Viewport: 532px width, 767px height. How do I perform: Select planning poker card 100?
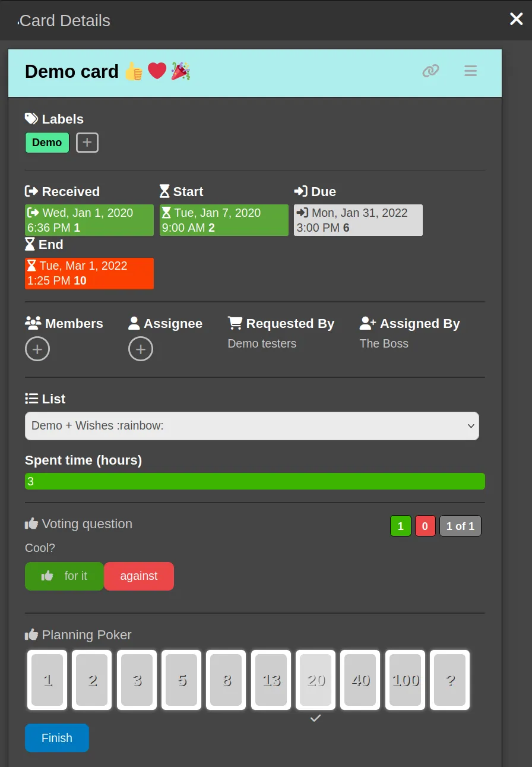[x=406, y=680]
